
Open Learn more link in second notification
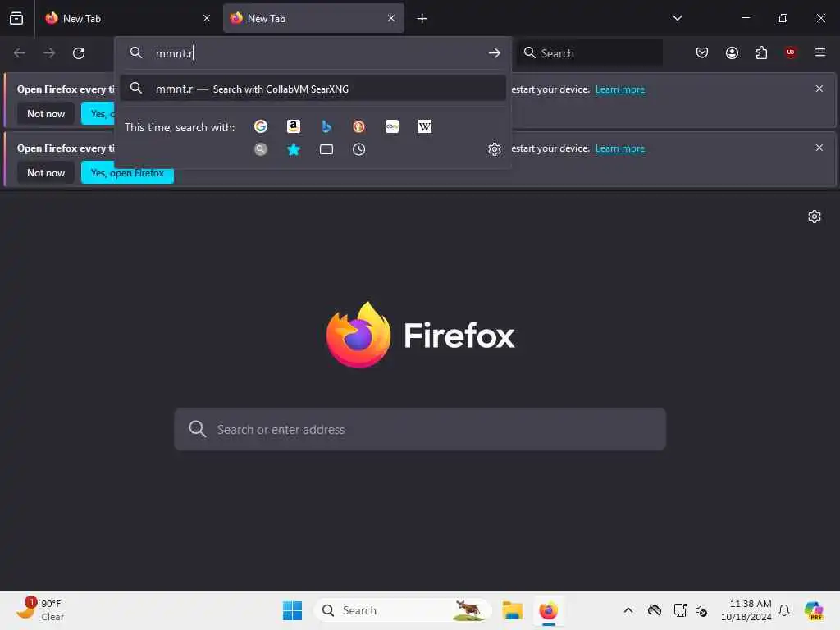click(x=620, y=148)
